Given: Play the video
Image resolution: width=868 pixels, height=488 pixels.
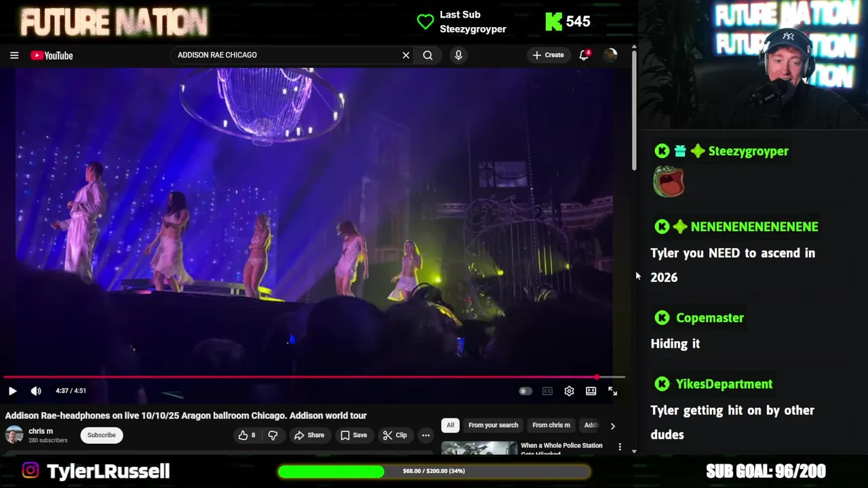Looking at the screenshot, I should click(12, 391).
